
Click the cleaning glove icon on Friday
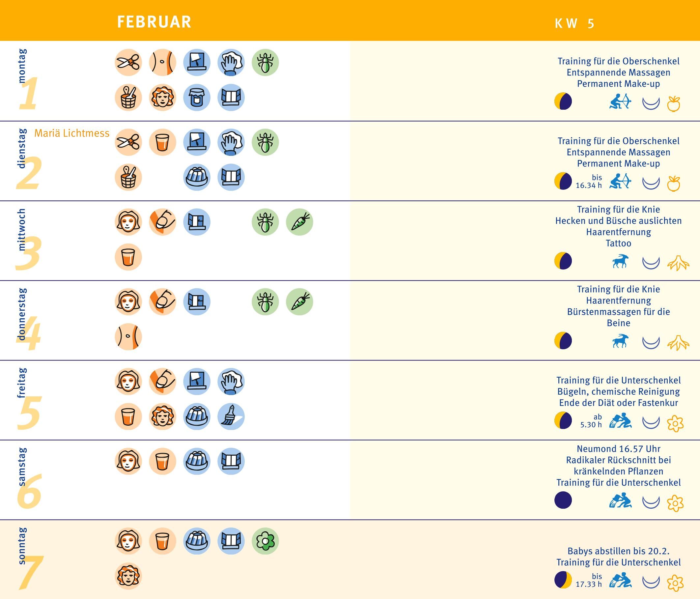(231, 382)
